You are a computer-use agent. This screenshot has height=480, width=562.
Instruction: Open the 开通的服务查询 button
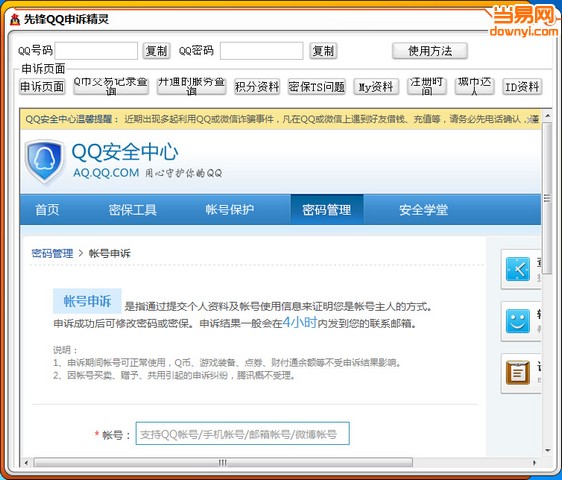point(191,87)
